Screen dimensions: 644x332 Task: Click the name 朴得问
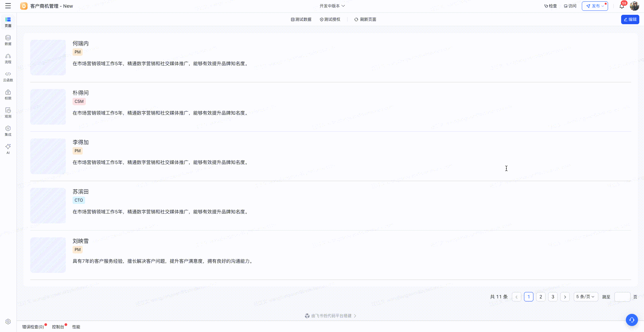81,93
